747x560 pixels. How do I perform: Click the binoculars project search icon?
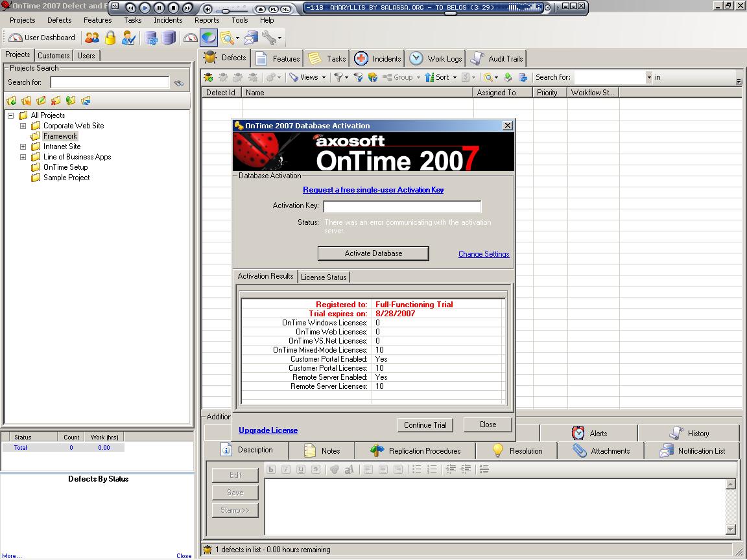pos(179,83)
